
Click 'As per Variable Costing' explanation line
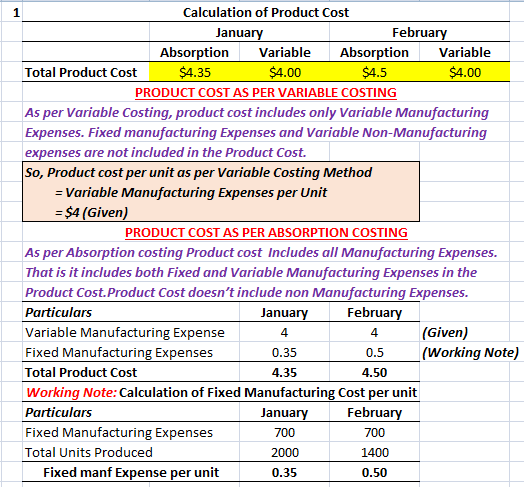tap(257, 113)
